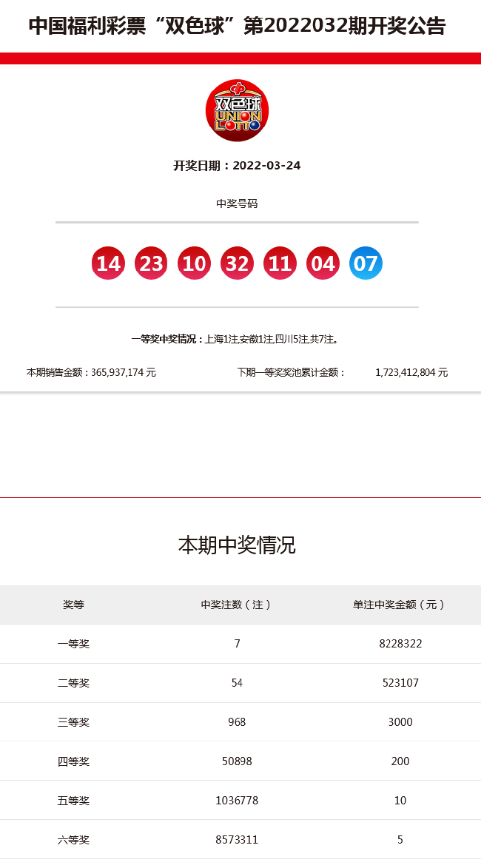
Task: Click the 本期销售金额 amount 365,937,174
Action: tap(123, 373)
